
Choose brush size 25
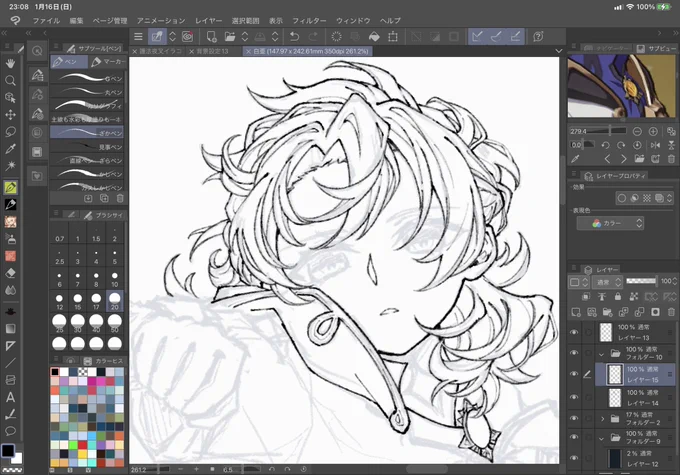click(x=59, y=324)
